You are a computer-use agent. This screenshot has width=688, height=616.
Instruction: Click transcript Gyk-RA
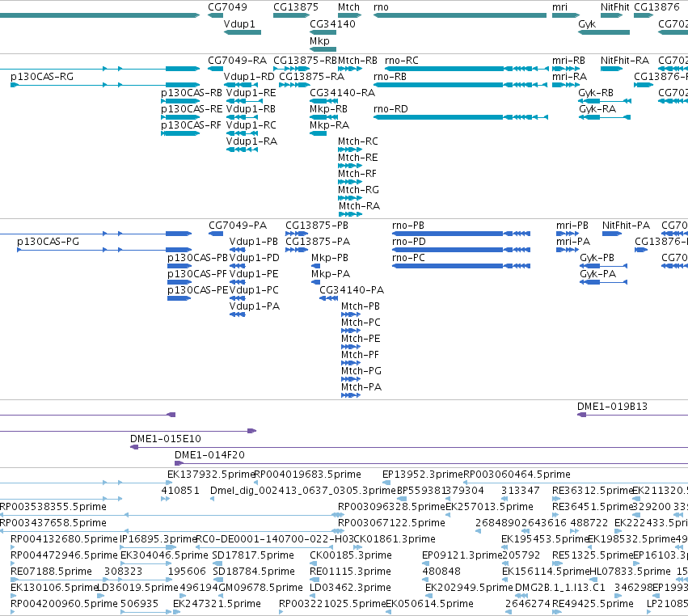597,109
